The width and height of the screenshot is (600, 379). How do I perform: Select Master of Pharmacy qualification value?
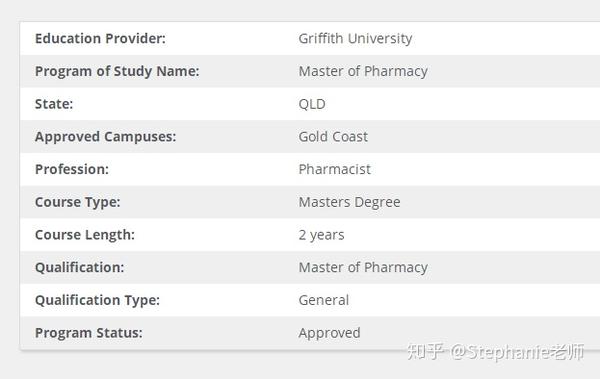tap(363, 267)
